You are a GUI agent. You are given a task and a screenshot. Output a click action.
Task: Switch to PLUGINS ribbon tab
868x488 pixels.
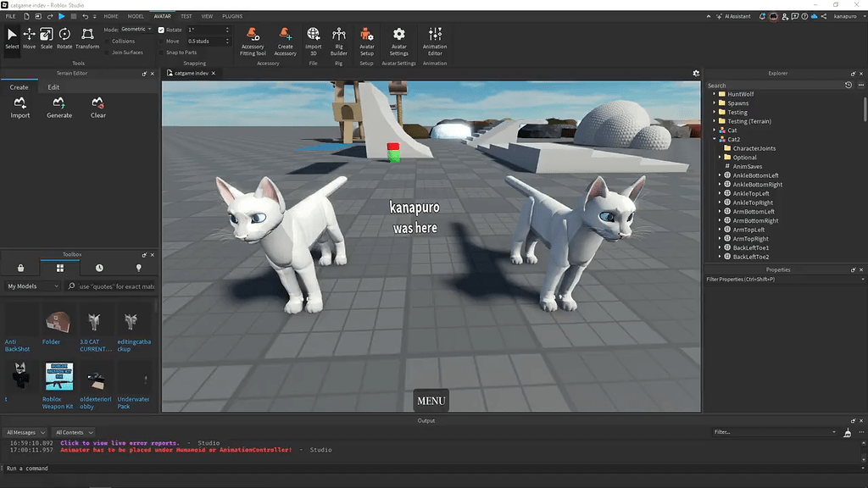pyautogui.click(x=232, y=17)
